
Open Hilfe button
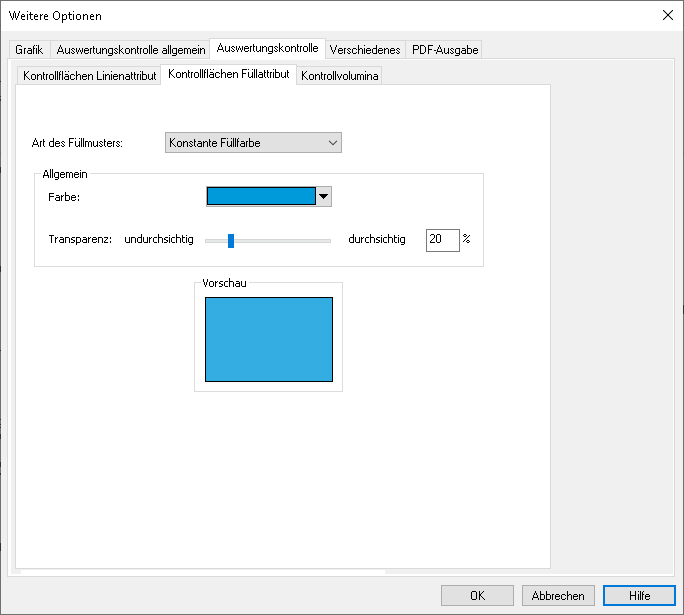click(639, 595)
